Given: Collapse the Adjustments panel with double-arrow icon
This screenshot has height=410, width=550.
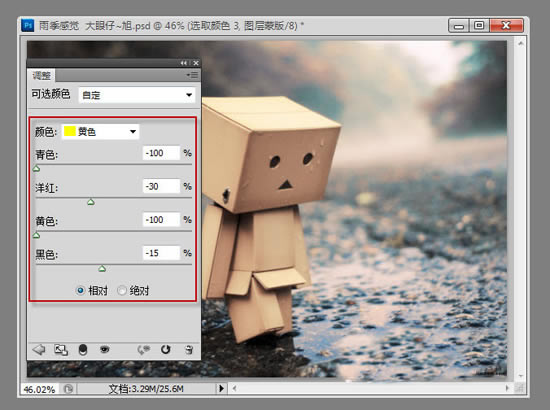Looking at the screenshot, I should pos(184,63).
